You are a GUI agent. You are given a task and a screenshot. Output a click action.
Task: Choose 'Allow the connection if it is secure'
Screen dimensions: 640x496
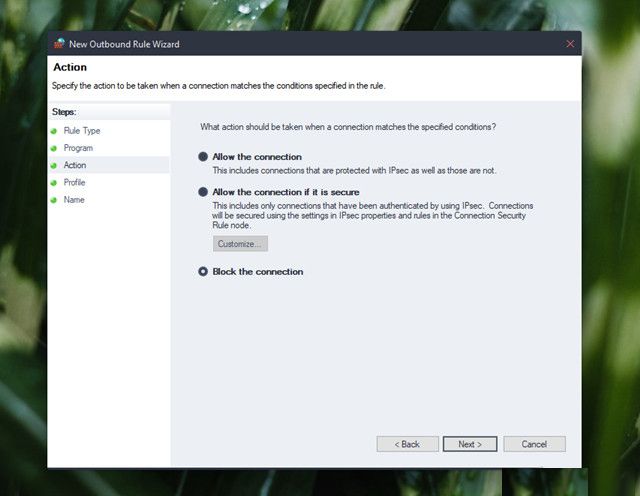204,192
